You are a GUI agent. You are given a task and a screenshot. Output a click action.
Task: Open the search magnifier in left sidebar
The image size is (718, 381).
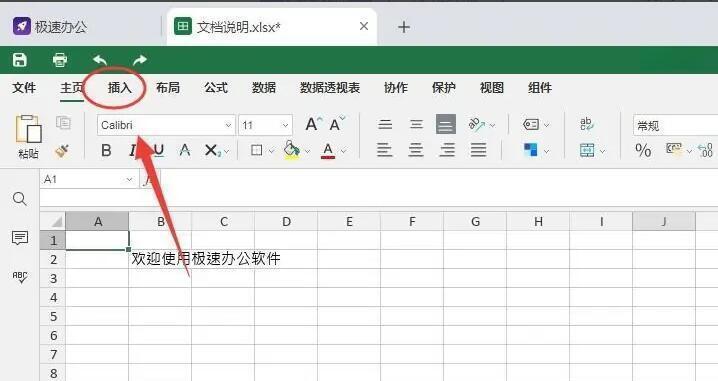pyautogui.click(x=20, y=199)
